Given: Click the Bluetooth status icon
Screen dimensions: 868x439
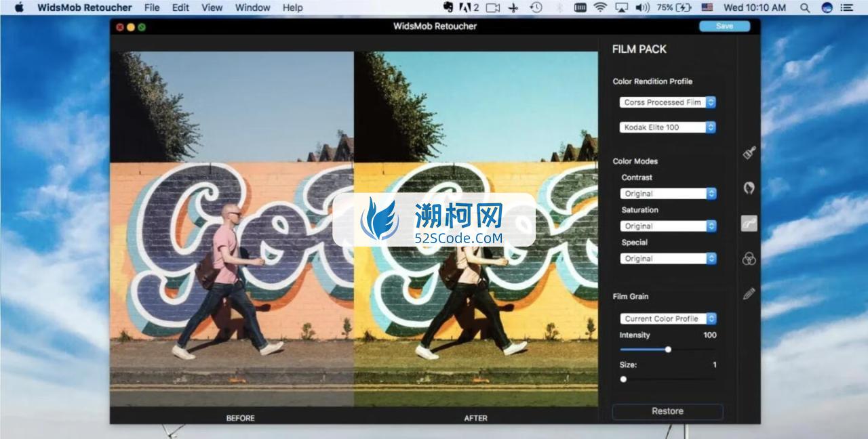Looking at the screenshot, I should click(x=559, y=7).
